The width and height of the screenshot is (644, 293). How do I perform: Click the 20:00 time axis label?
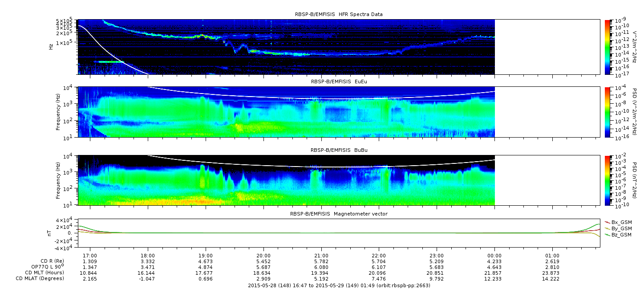click(264, 255)
